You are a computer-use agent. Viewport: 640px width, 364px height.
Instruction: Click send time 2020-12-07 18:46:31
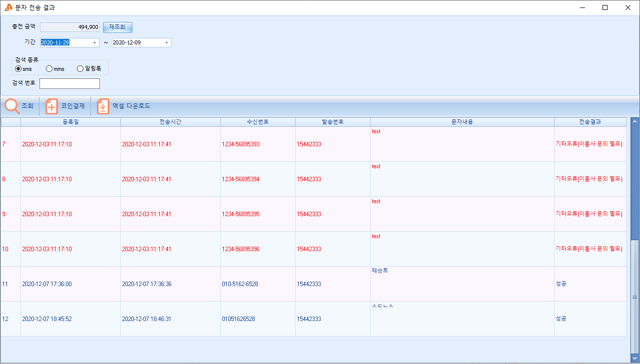(x=147, y=319)
